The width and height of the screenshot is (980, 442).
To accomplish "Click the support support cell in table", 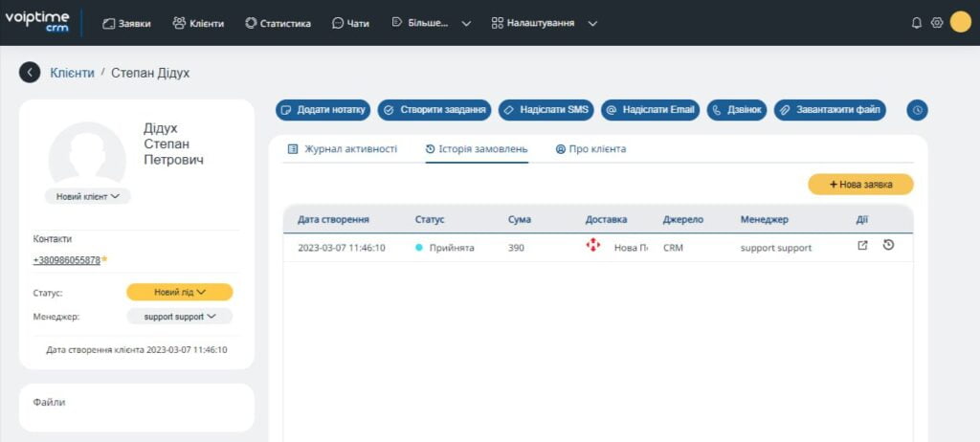I will (x=776, y=248).
